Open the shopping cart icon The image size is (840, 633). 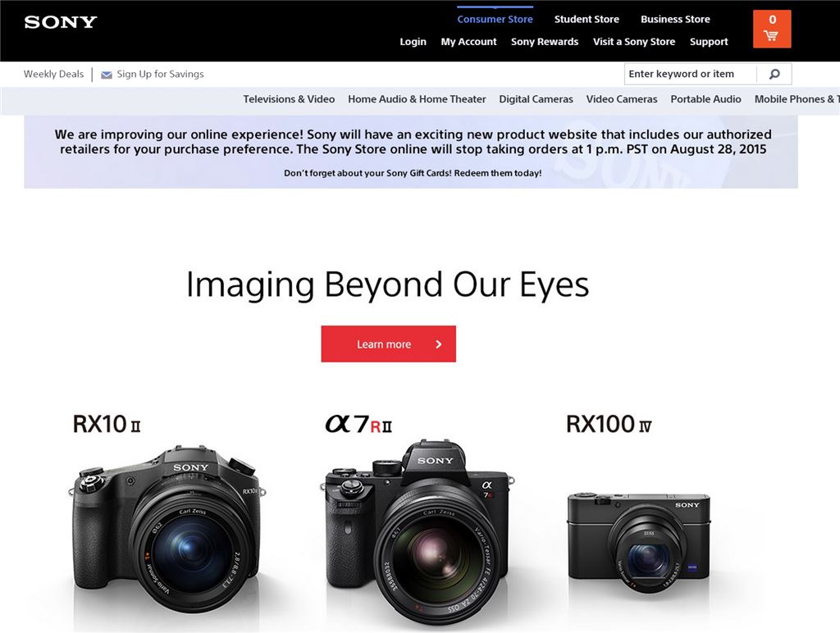[771, 29]
